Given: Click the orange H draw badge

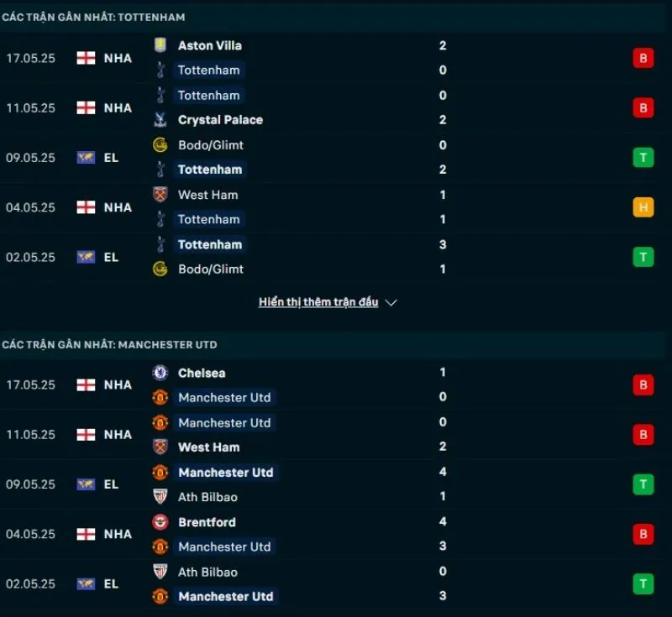Looking at the screenshot, I should (x=643, y=207).
